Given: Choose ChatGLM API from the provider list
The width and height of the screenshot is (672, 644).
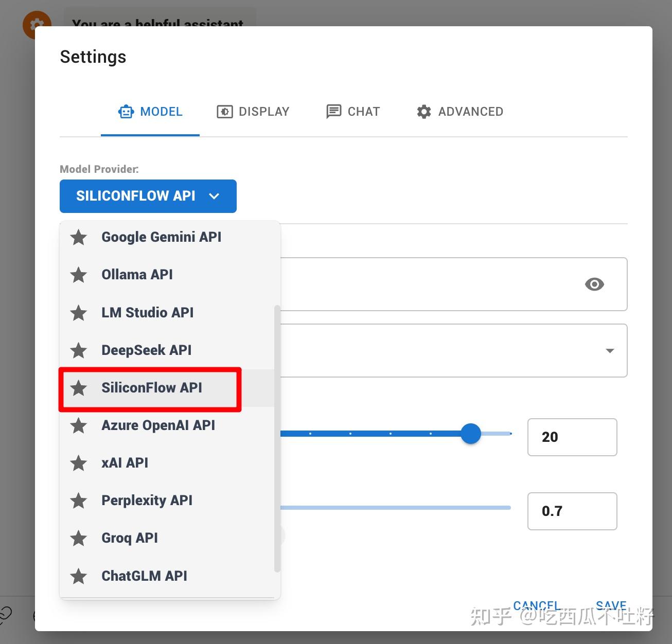Looking at the screenshot, I should point(144,576).
